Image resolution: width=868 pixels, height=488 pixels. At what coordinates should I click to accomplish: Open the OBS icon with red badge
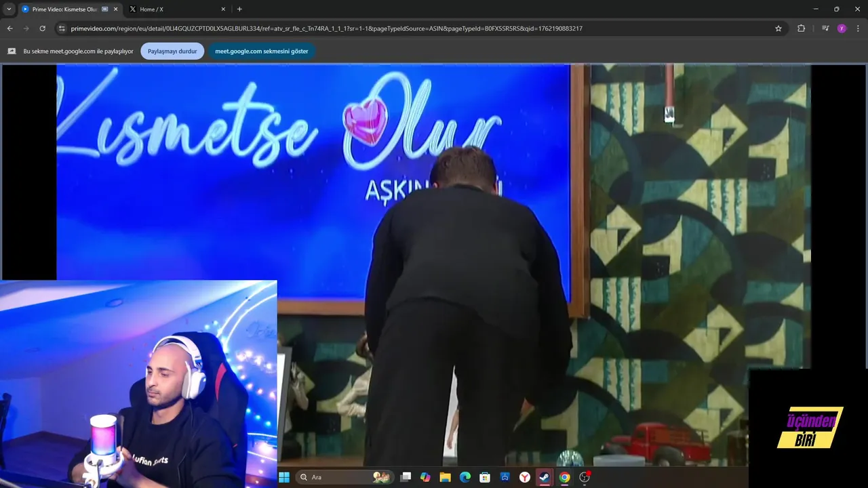pos(585,477)
